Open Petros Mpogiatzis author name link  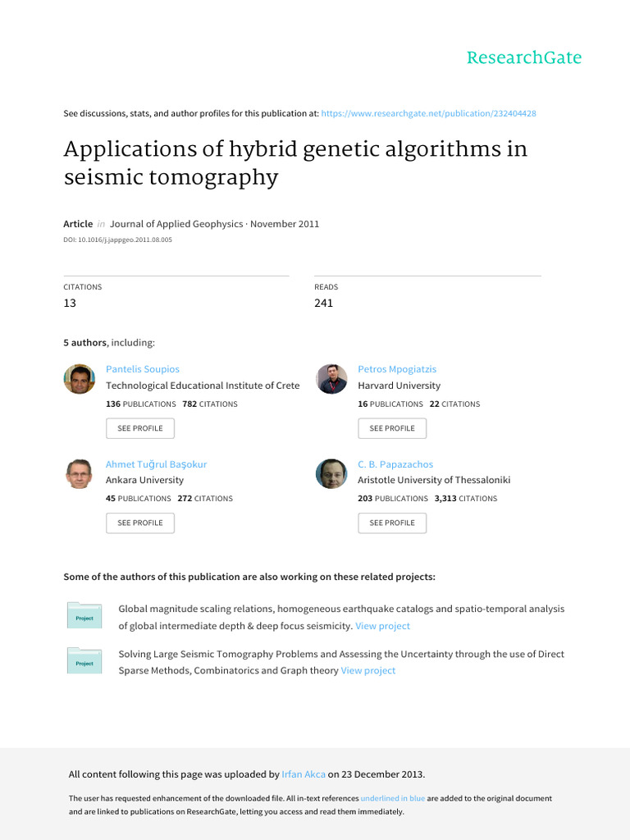tap(397, 369)
